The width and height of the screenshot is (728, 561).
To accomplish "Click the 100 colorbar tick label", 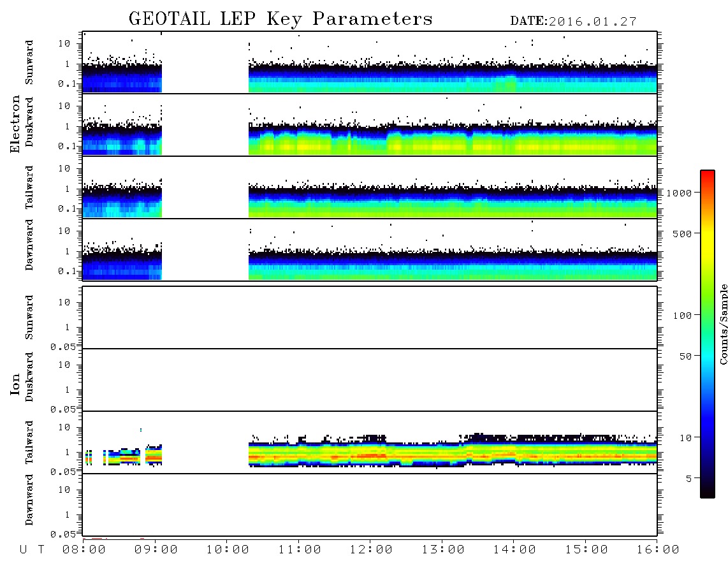I will click(x=683, y=316).
